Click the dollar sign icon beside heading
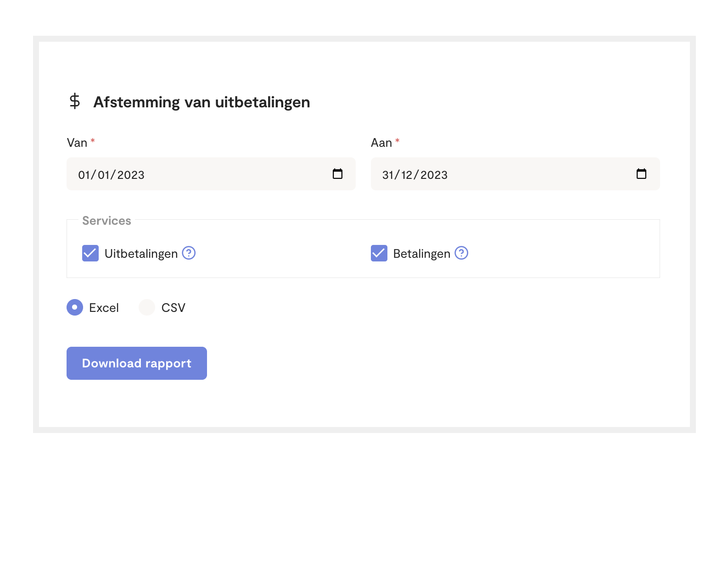 pyautogui.click(x=75, y=101)
